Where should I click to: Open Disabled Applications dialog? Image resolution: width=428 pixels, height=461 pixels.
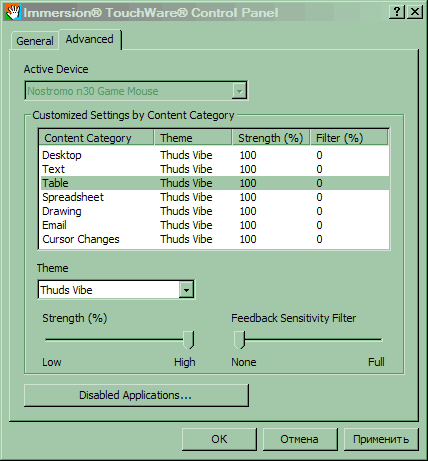click(x=136, y=395)
